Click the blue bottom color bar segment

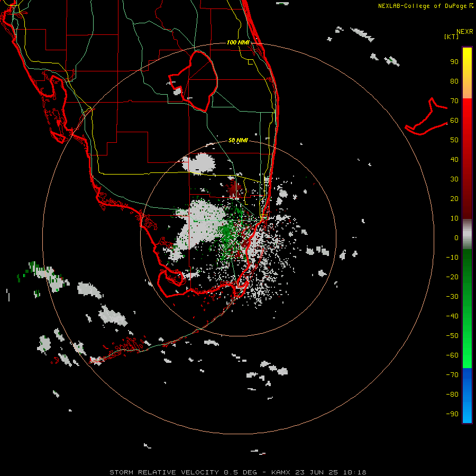467,396
